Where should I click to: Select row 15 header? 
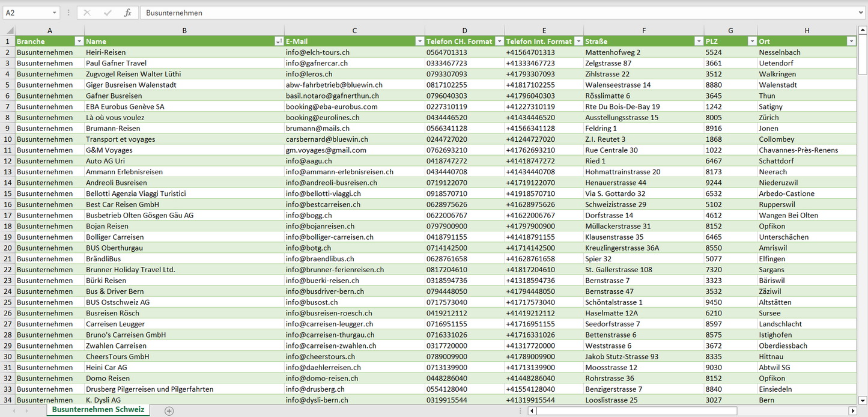pyautogui.click(x=8, y=193)
